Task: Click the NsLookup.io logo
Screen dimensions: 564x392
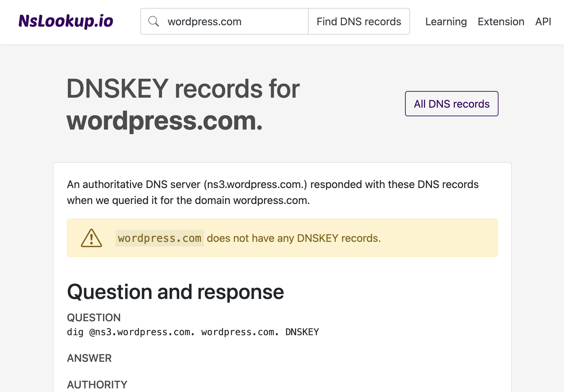Action: (66, 21)
